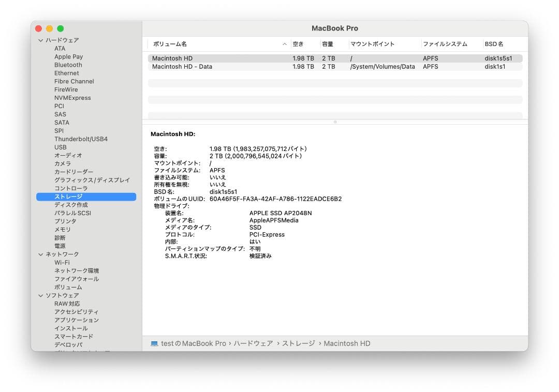
Task: Select 電源 to view power info
Action: 59,246
